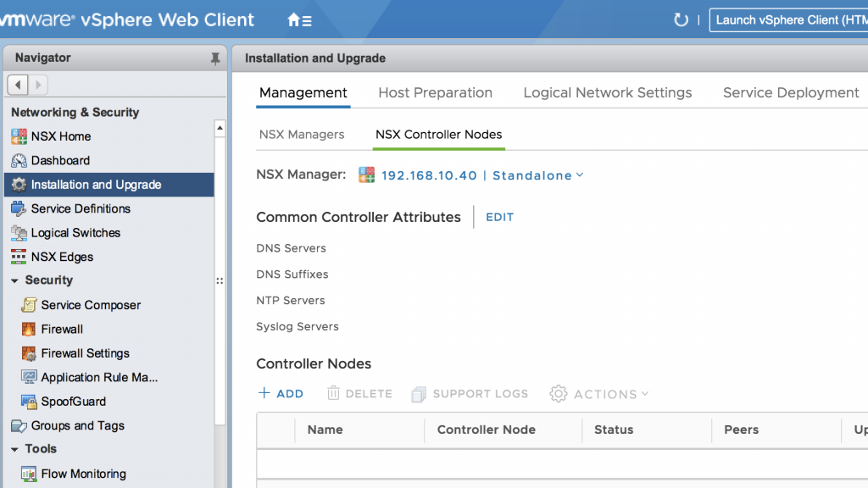868x488 pixels.
Task: Click the NSX Edges icon
Action: (x=19, y=257)
